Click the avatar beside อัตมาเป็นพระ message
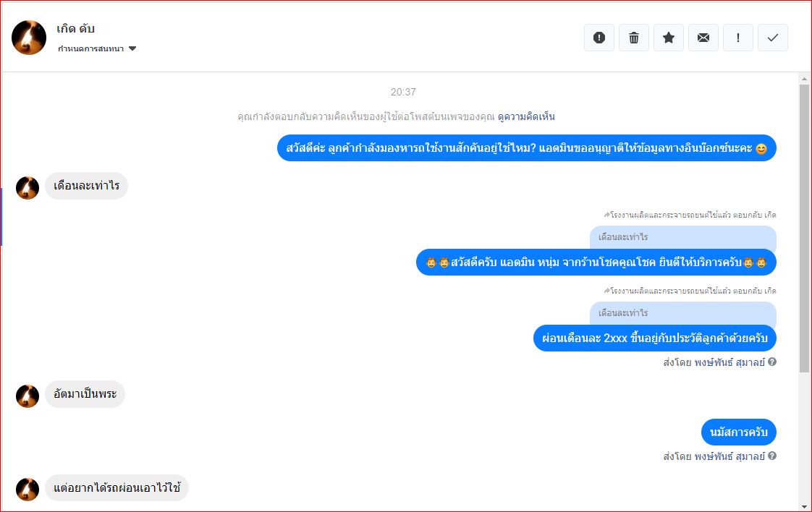The height and width of the screenshot is (512, 812). (x=28, y=396)
